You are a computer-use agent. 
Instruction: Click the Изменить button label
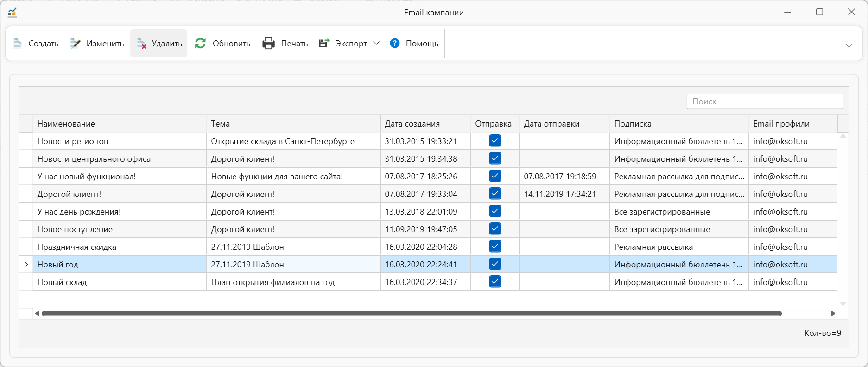pyautogui.click(x=105, y=44)
